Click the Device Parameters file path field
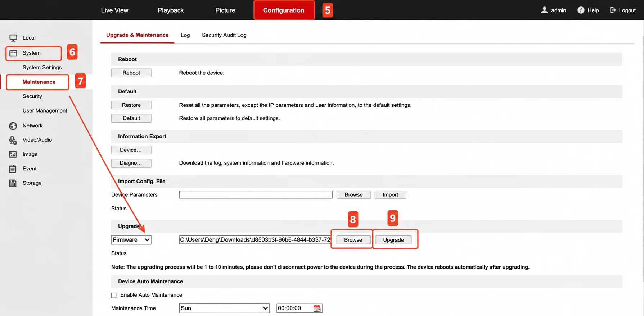The width and height of the screenshot is (644, 316). [x=256, y=194]
